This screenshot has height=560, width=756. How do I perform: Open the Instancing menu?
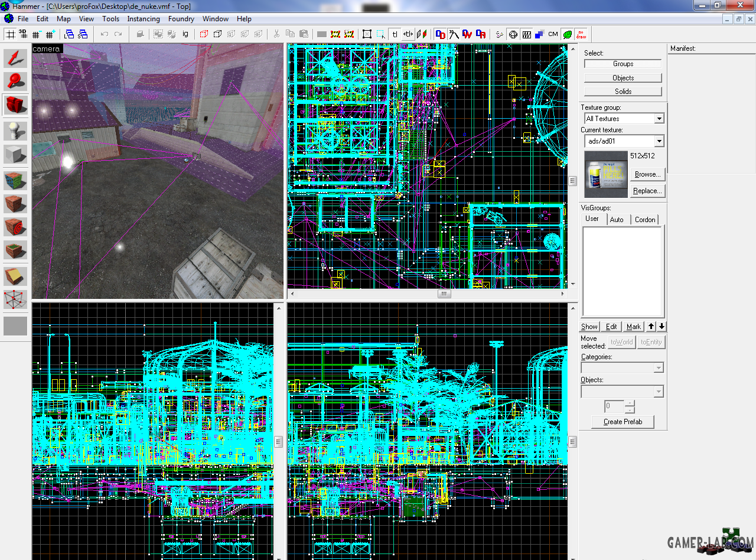point(144,19)
